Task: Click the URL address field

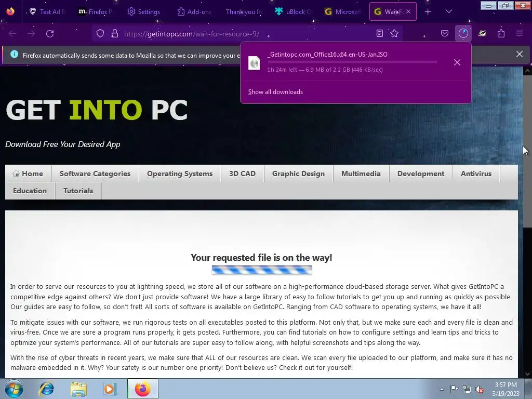Action: [248, 34]
